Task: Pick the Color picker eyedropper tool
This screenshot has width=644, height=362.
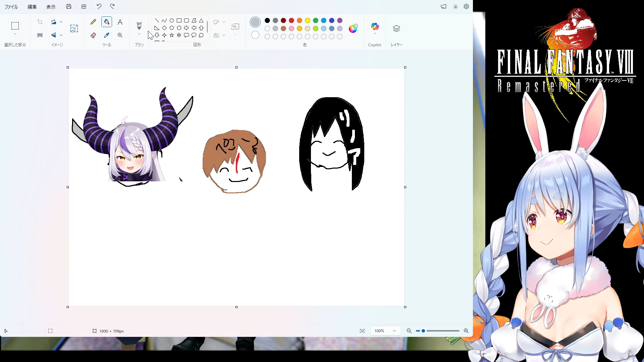Action: (x=107, y=35)
